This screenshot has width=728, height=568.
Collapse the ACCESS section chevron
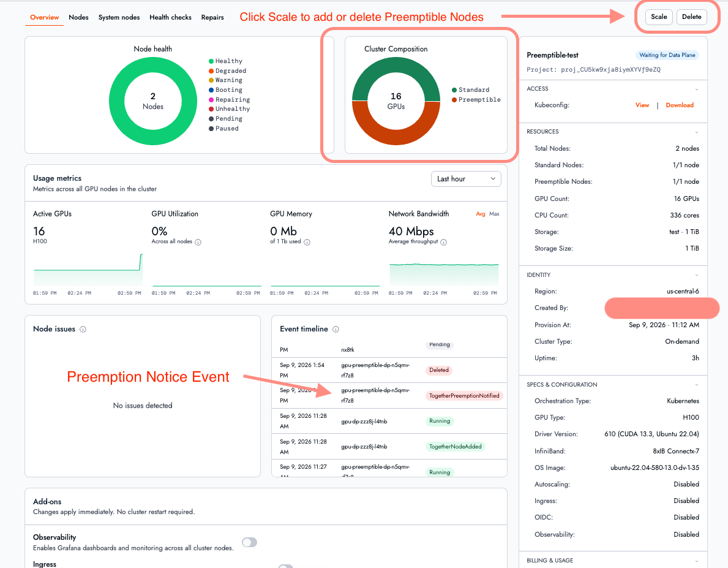(x=696, y=89)
